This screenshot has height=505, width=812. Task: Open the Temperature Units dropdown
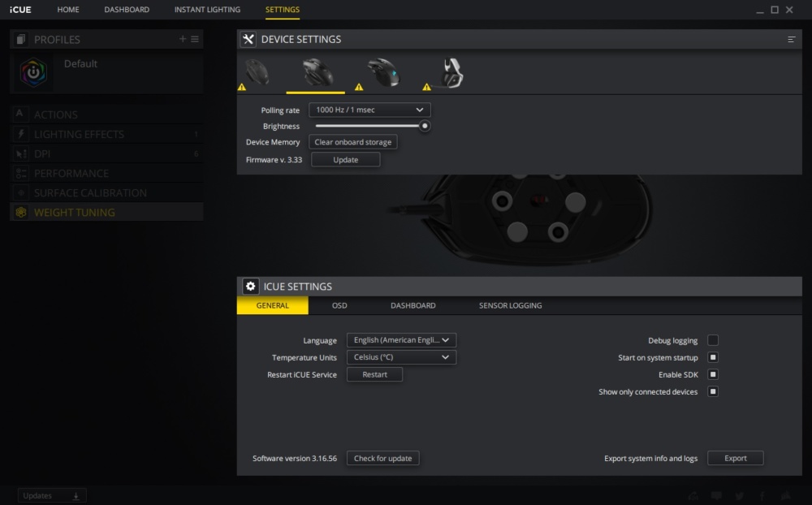click(x=401, y=357)
